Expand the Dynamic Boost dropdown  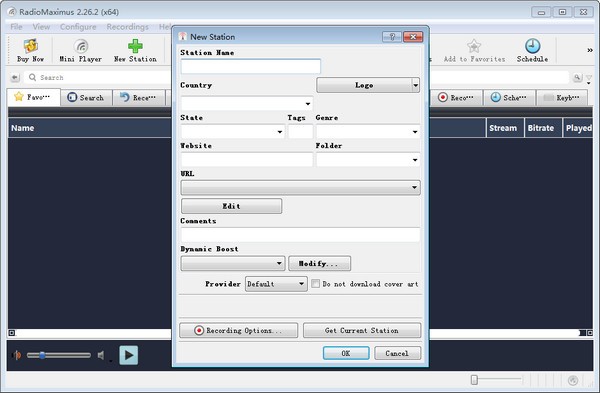click(279, 263)
